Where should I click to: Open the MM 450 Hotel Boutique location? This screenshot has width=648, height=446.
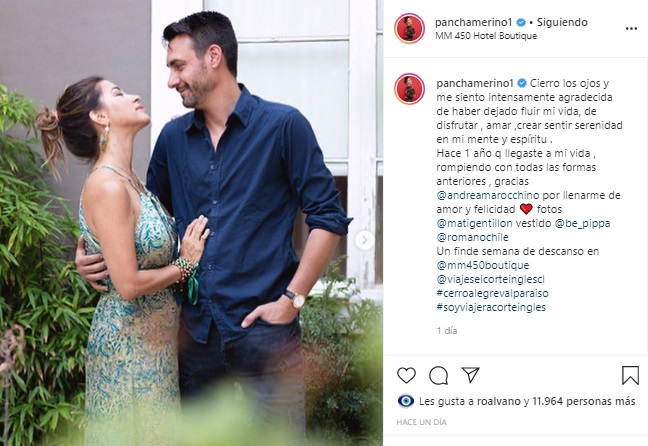click(x=486, y=36)
